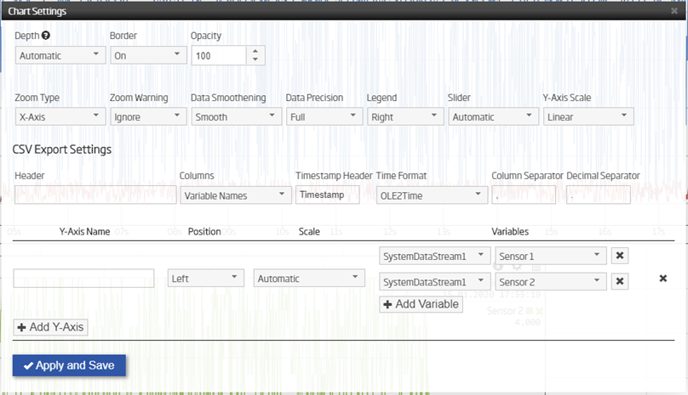Delete the entire Y-Axis row
The height and width of the screenshot is (395, 688).
point(663,278)
